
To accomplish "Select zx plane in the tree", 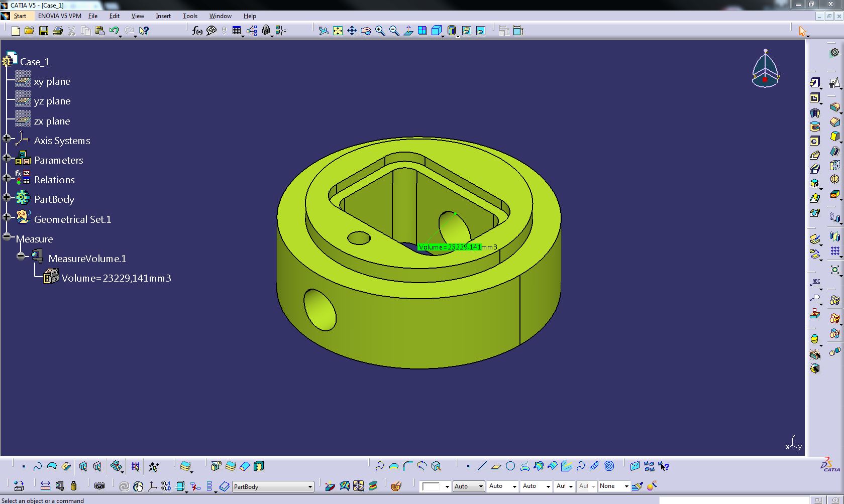I will pyautogui.click(x=52, y=121).
